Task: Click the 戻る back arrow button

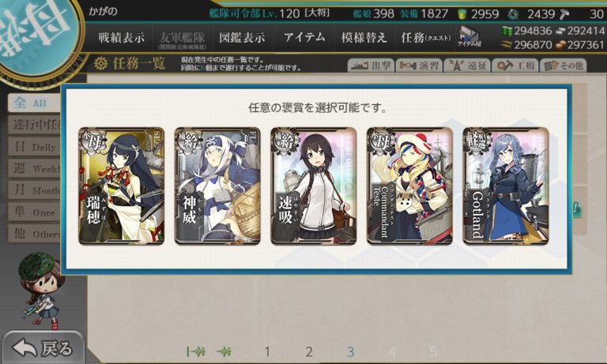Action: tap(43, 347)
